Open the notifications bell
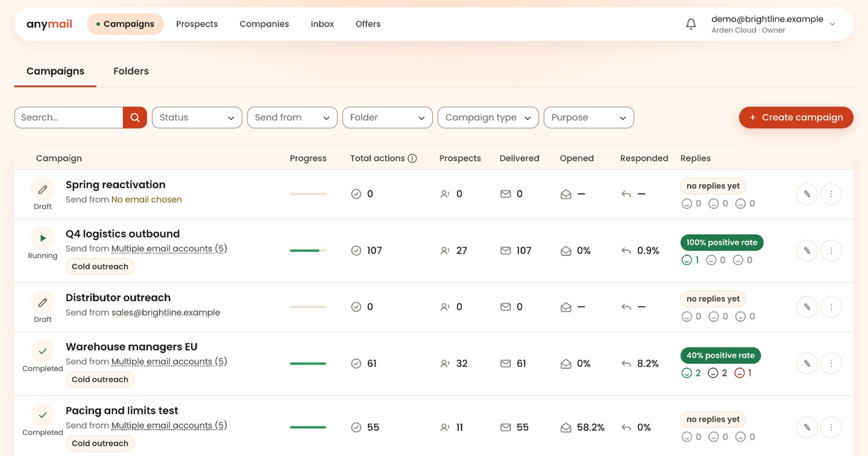Screen dimensions: 868x456 coord(691,24)
